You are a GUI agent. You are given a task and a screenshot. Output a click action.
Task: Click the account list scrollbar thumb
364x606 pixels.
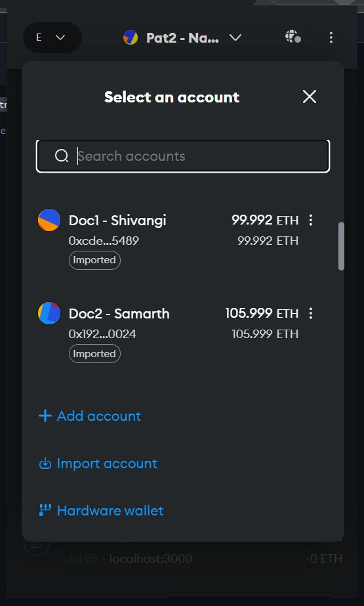pyautogui.click(x=341, y=246)
